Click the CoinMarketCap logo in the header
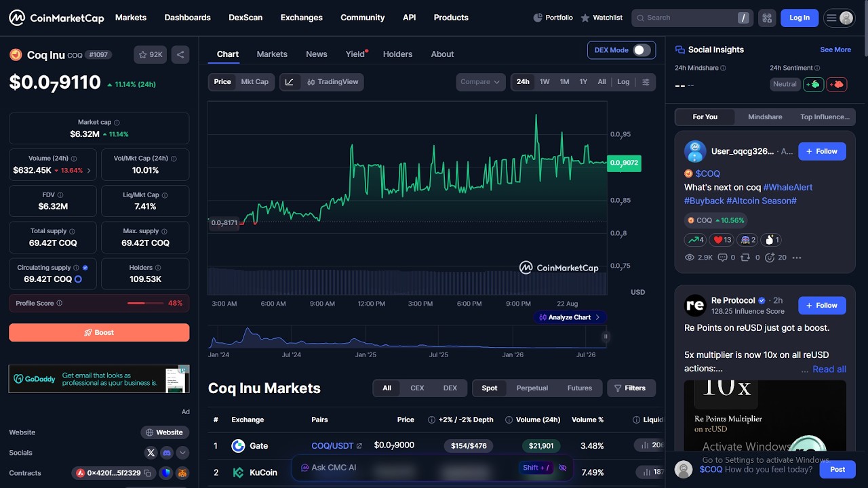Screen dimensions: 868x488 click(56, 18)
